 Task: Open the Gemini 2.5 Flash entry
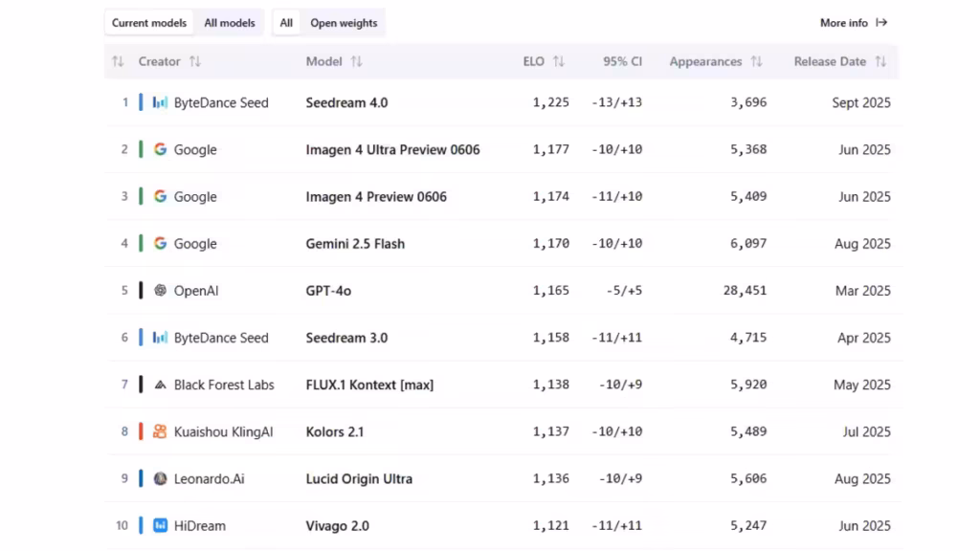(355, 244)
